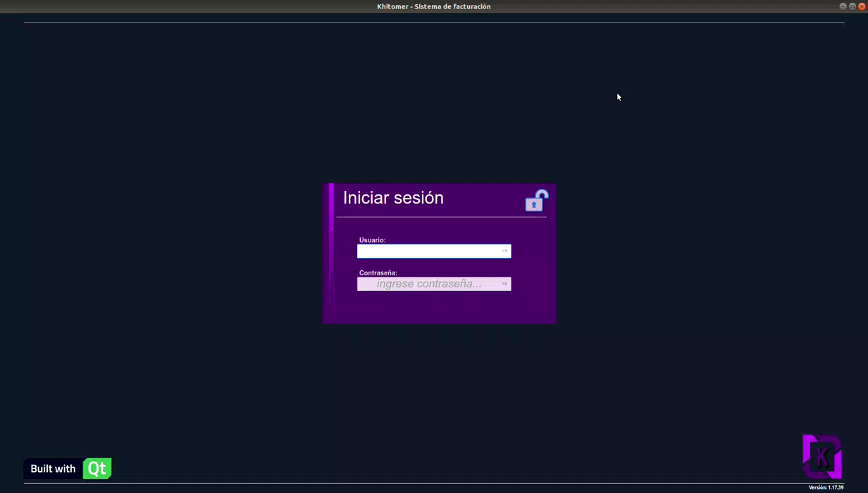The image size is (868, 493).
Task: Click the "Contraseña:" label
Action: tap(378, 273)
